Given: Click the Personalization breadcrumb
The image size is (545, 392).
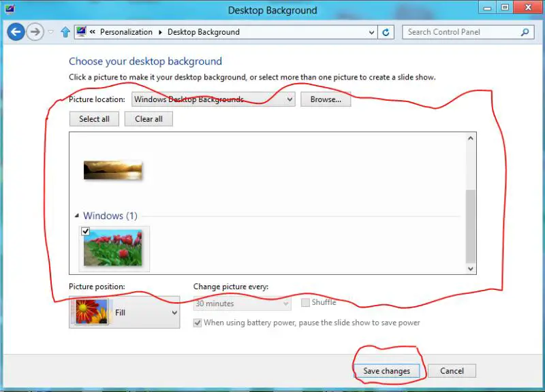Looking at the screenshot, I should (126, 32).
